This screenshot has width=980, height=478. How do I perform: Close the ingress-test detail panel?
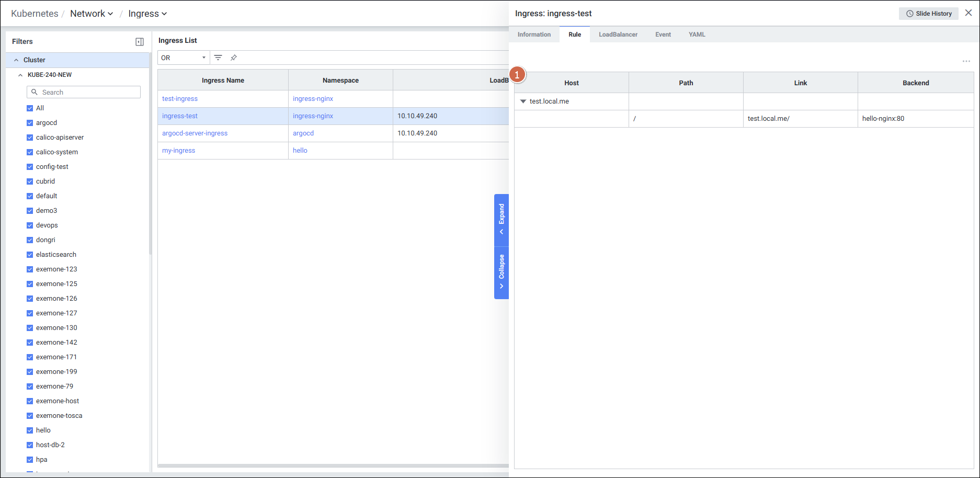[968, 13]
